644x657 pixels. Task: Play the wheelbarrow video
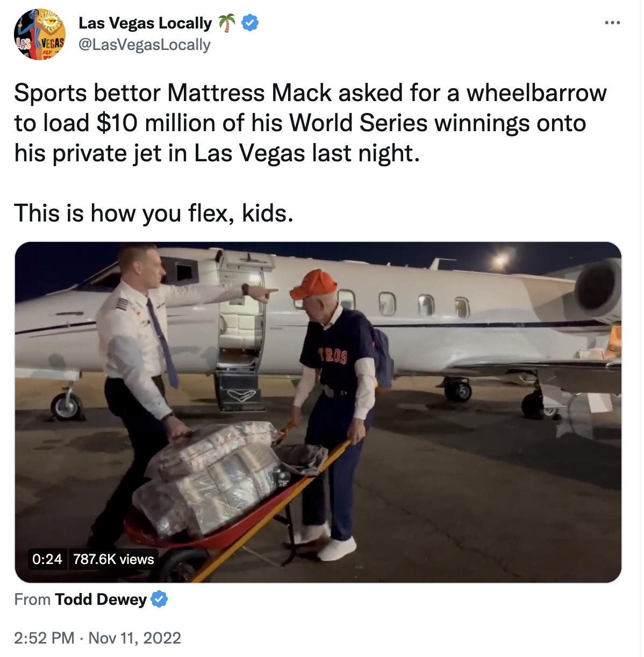tap(318, 412)
